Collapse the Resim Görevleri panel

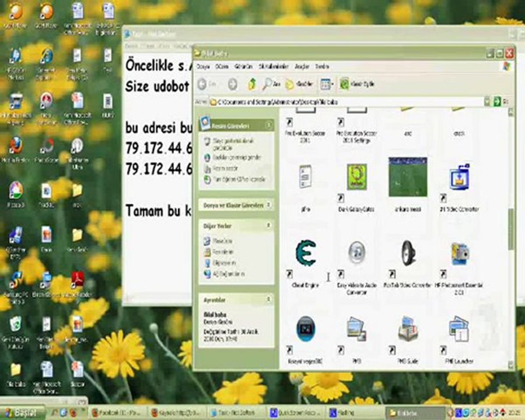tap(268, 125)
